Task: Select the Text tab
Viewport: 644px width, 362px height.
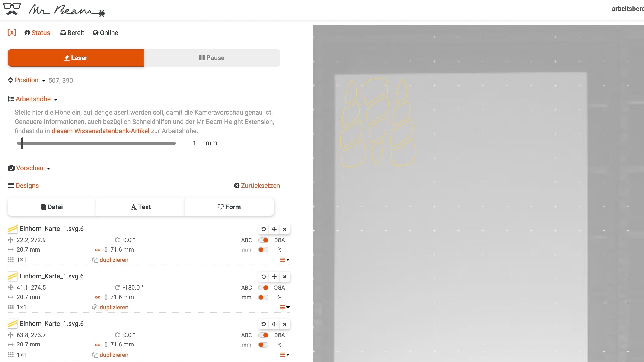Action: (x=141, y=206)
